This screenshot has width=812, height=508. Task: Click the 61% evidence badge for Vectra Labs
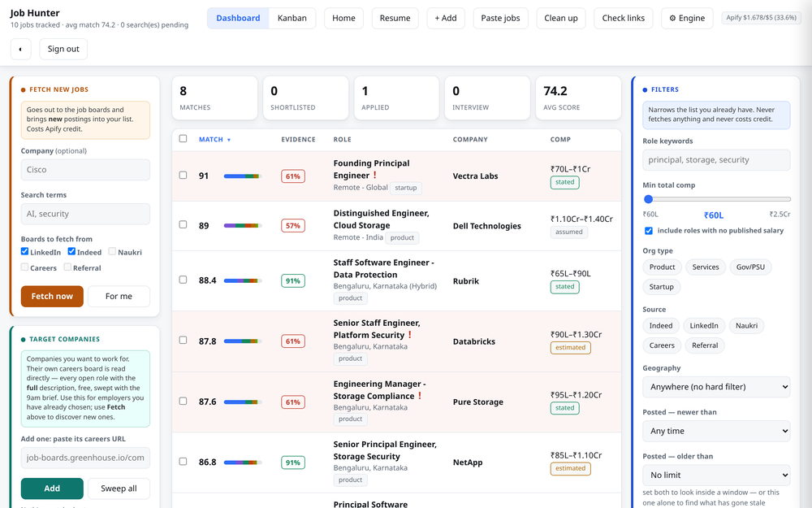tap(293, 176)
